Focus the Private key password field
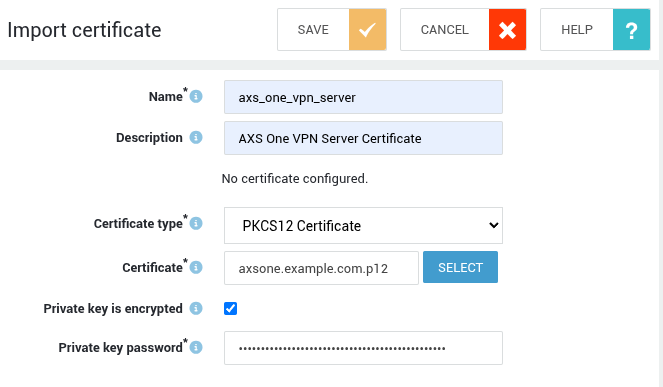Viewport: 663px width, 387px height. pos(363,348)
